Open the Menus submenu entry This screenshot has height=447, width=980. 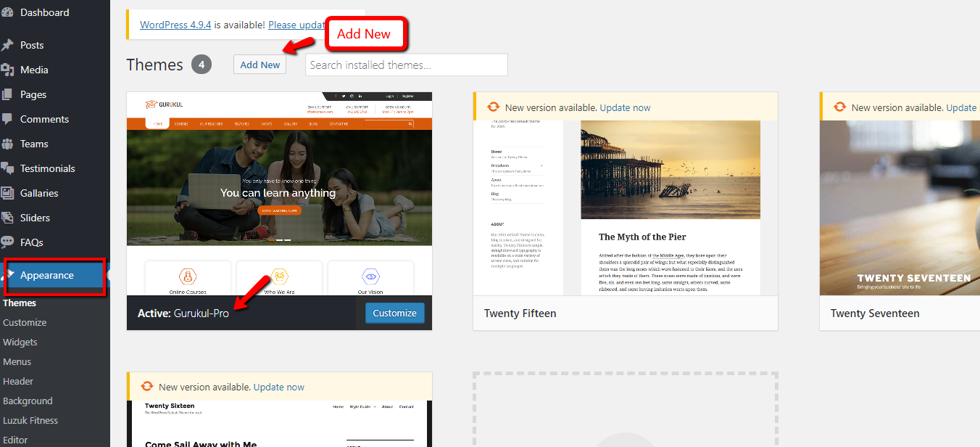pos(17,361)
